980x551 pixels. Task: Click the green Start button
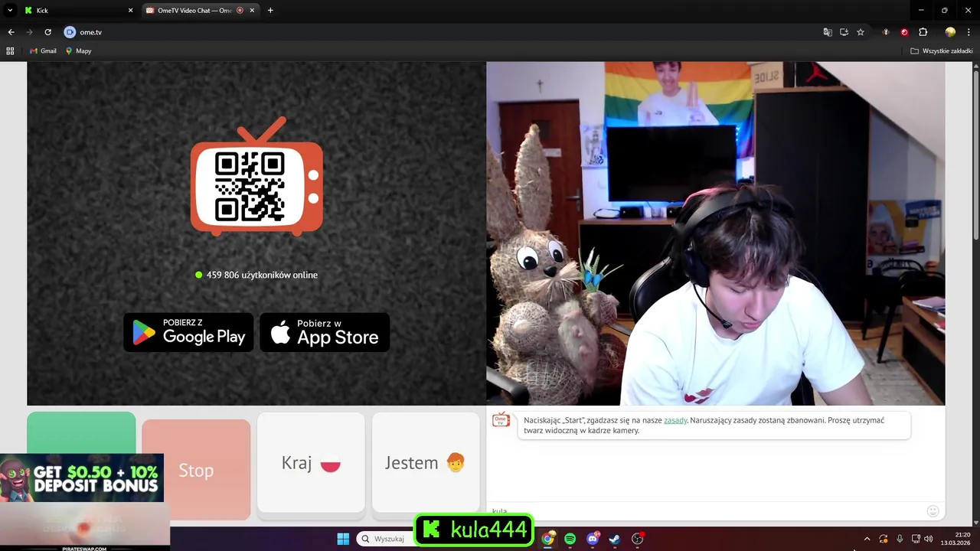click(x=81, y=432)
